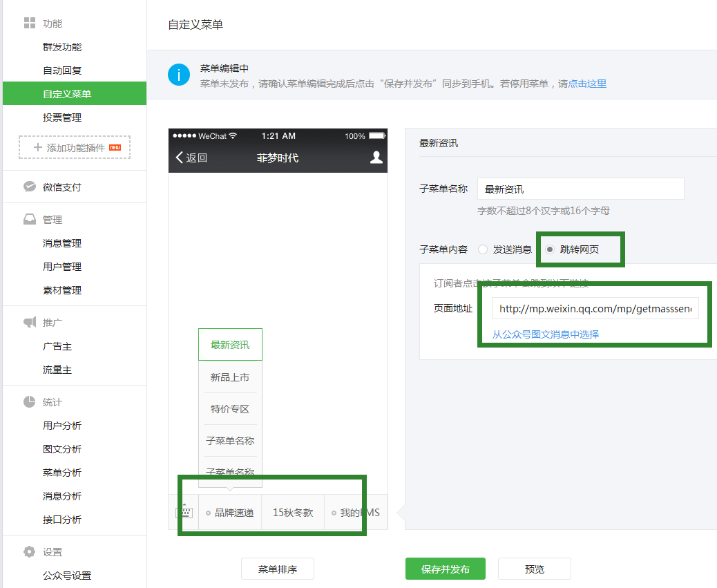Click the blue info icon in notice

179,75
